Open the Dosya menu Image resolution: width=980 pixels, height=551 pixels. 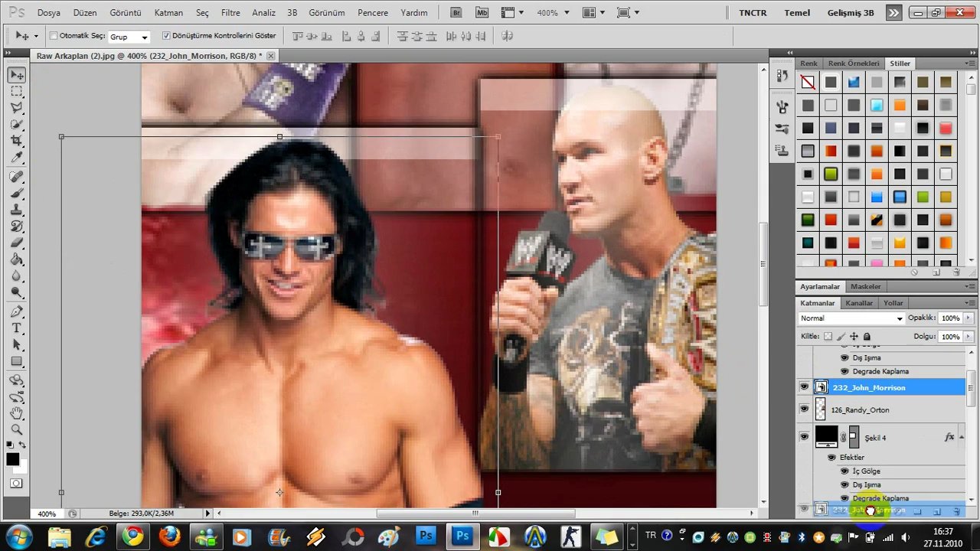(49, 13)
